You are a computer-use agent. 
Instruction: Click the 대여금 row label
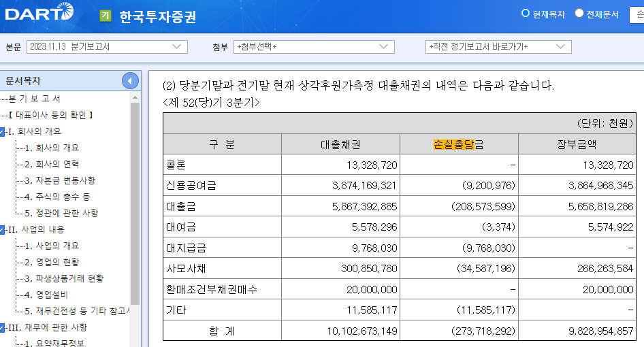tap(181, 227)
